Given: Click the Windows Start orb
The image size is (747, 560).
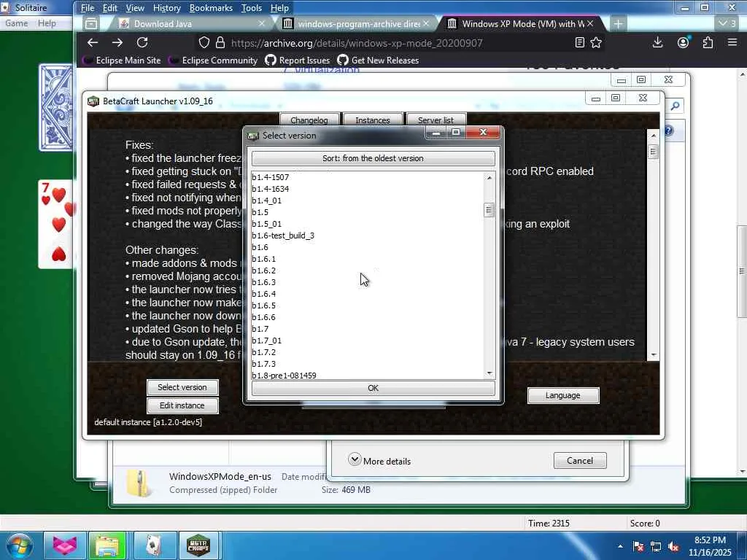Looking at the screenshot, I should (x=20, y=545).
